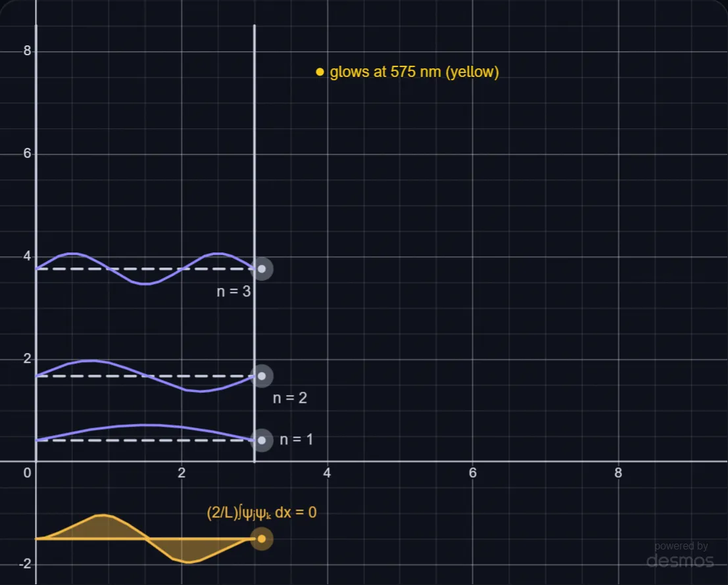728x585 pixels.
Task: Open the 'powered by desmos' link
Action: point(680,555)
